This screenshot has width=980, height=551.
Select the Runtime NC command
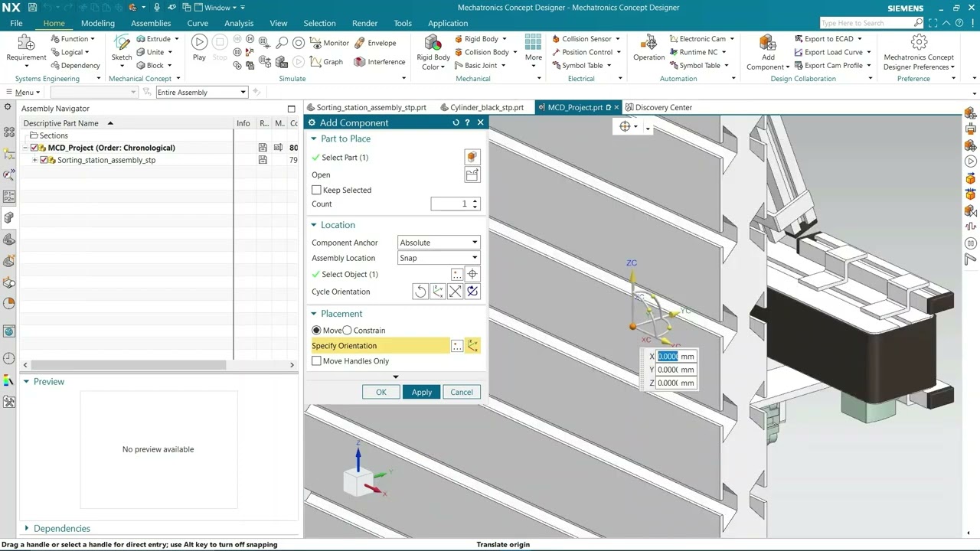[x=692, y=52]
